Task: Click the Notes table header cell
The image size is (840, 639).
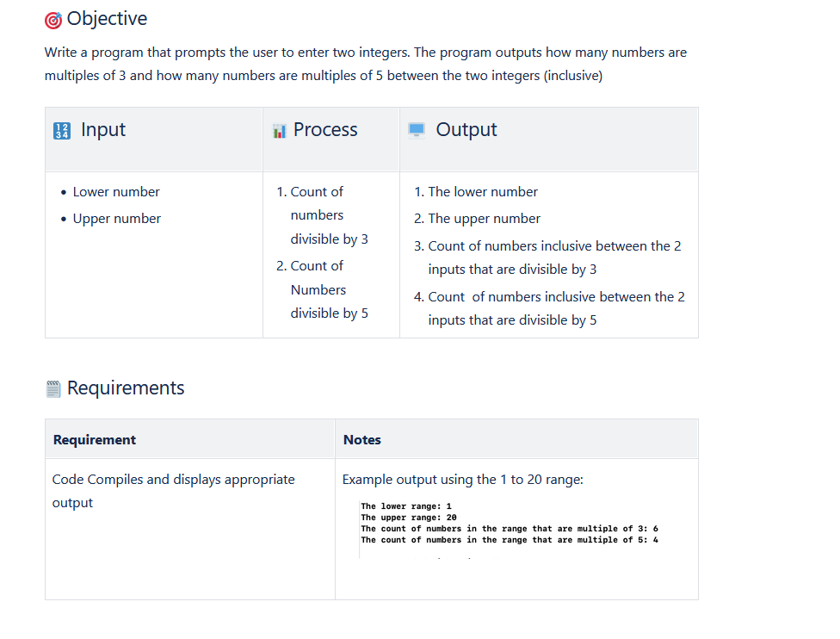Action: pos(361,439)
